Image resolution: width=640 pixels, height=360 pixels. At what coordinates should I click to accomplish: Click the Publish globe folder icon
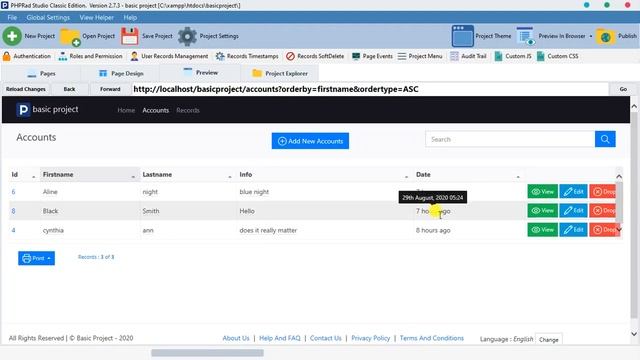[x=606, y=37]
